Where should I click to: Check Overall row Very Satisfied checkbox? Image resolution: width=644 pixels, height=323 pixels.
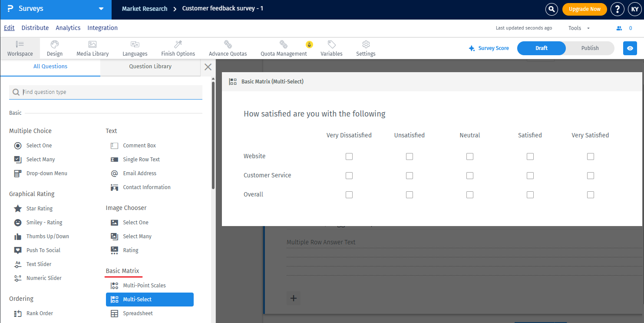point(591,195)
